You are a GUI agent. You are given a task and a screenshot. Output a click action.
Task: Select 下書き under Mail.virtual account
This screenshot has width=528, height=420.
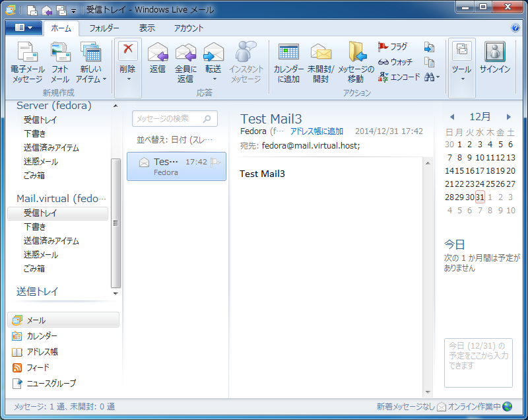pos(35,227)
